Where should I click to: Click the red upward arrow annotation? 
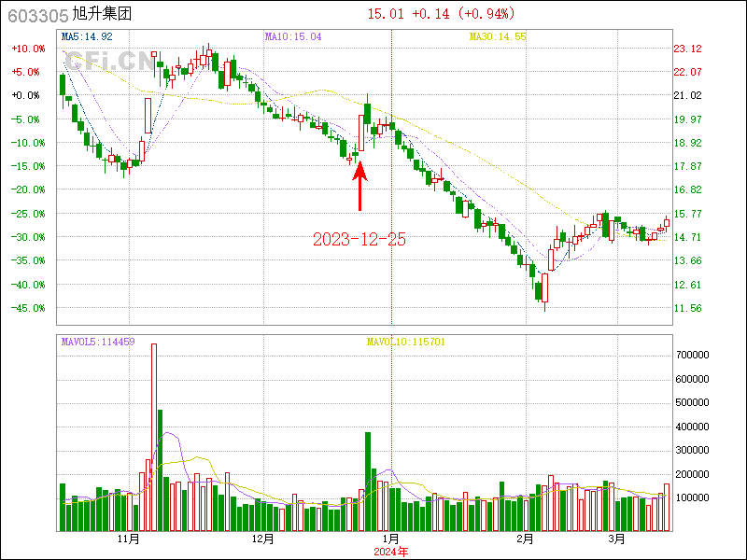pos(360,187)
